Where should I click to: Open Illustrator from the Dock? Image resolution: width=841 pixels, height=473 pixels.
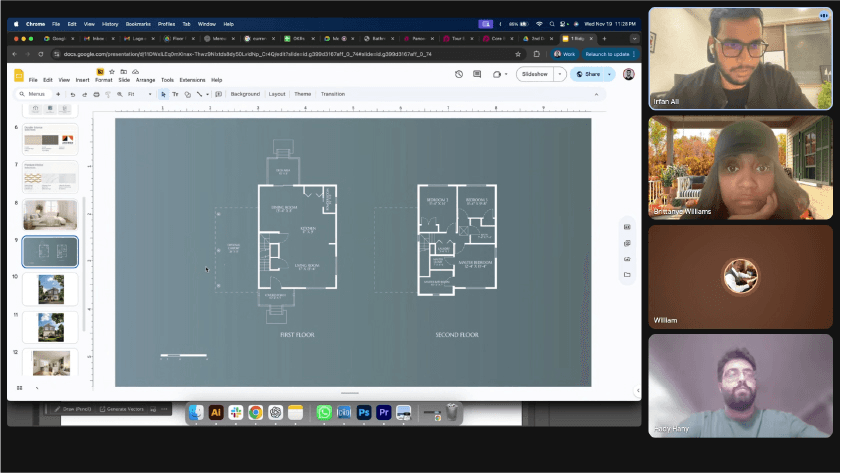coord(216,412)
